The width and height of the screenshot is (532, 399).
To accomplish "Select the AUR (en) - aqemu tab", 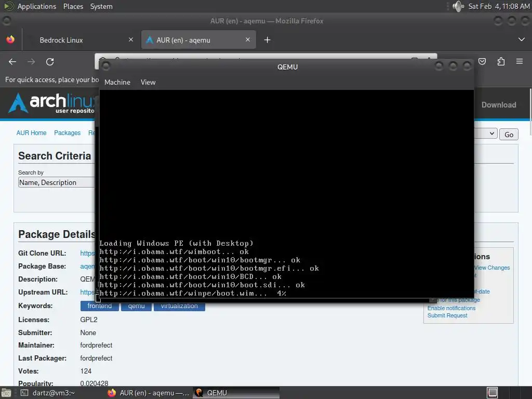I will pyautogui.click(x=198, y=40).
